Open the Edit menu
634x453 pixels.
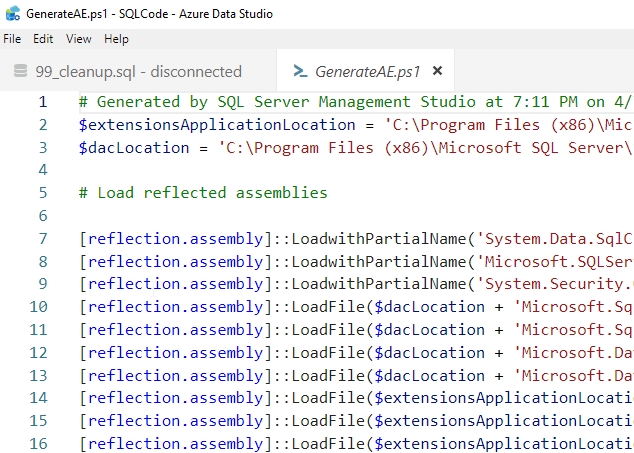pos(43,39)
